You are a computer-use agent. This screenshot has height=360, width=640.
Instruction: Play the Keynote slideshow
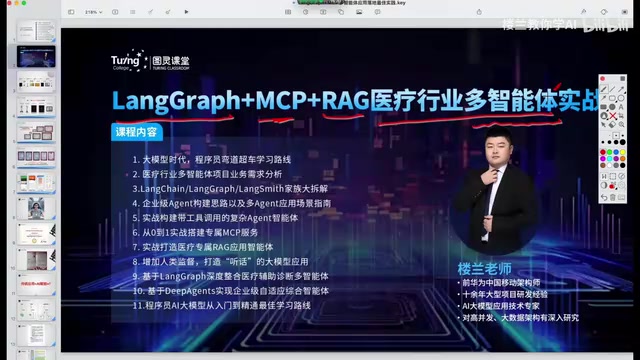point(187,12)
